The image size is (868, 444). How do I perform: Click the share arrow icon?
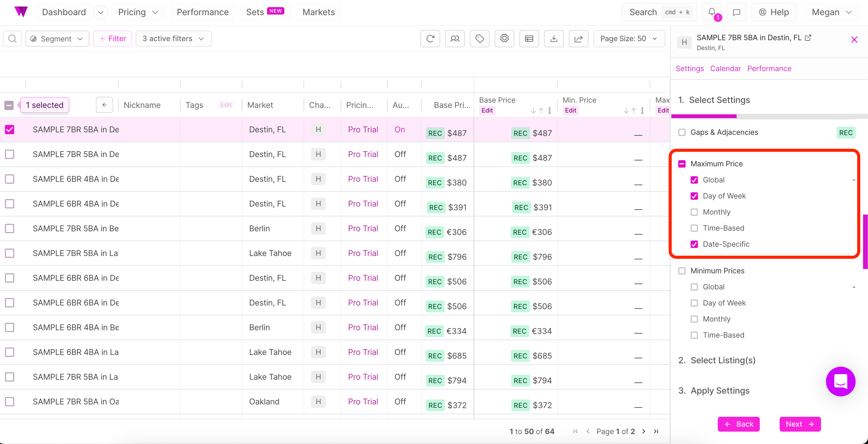(578, 38)
